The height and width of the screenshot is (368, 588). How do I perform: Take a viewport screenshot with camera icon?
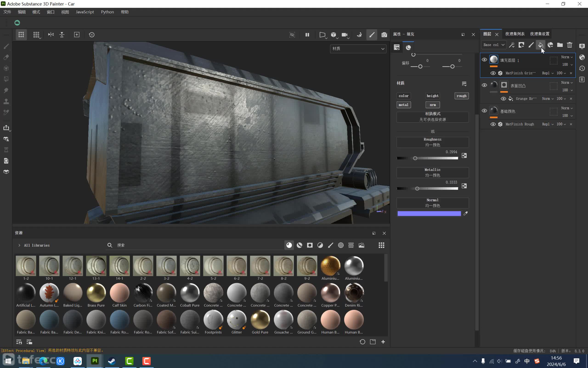click(x=384, y=34)
